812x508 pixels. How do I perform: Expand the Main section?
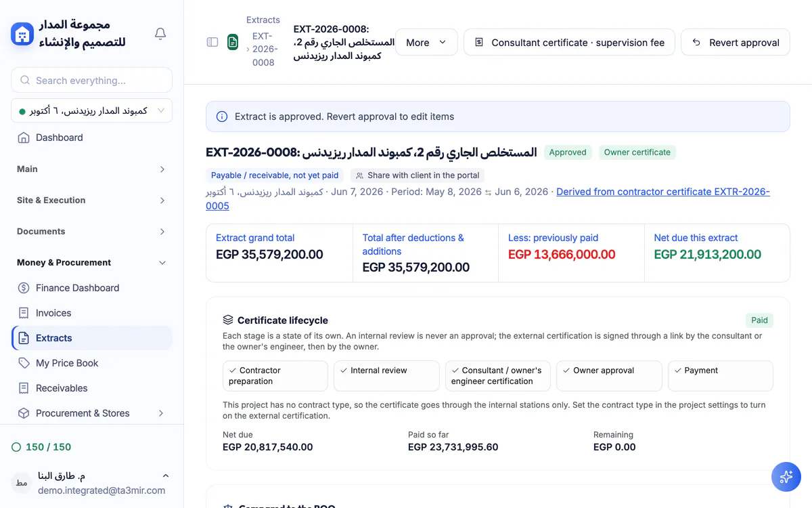pos(91,169)
